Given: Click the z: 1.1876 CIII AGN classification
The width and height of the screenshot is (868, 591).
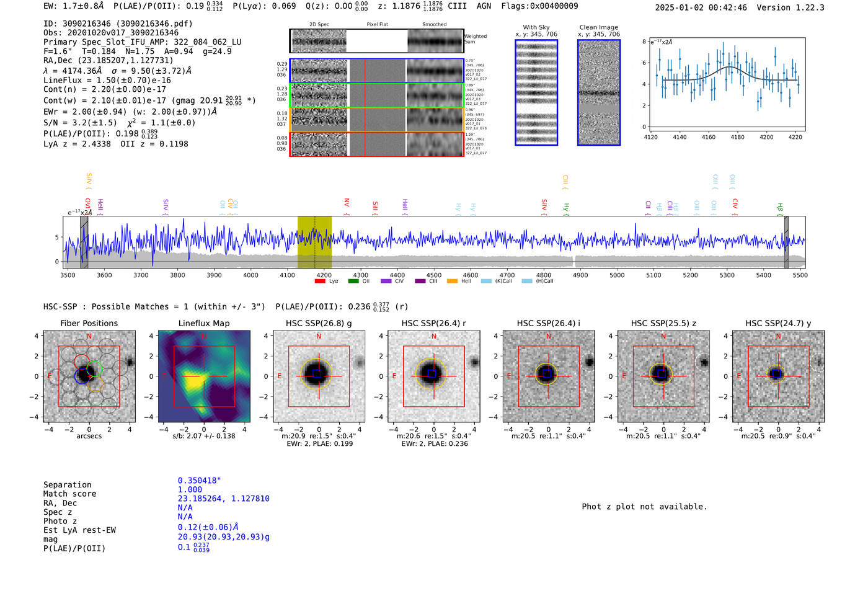Looking at the screenshot, I should (x=435, y=6).
